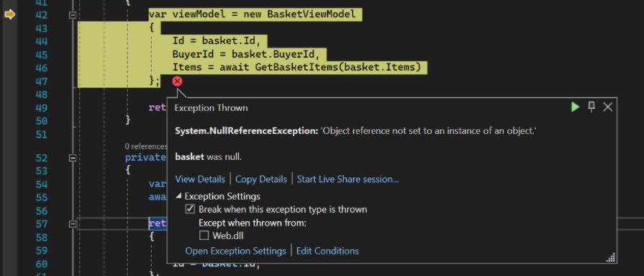Image resolution: width=644 pixels, height=276 pixels.
Task: Pin the exception popup with pushpin icon
Action: [x=591, y=107]
